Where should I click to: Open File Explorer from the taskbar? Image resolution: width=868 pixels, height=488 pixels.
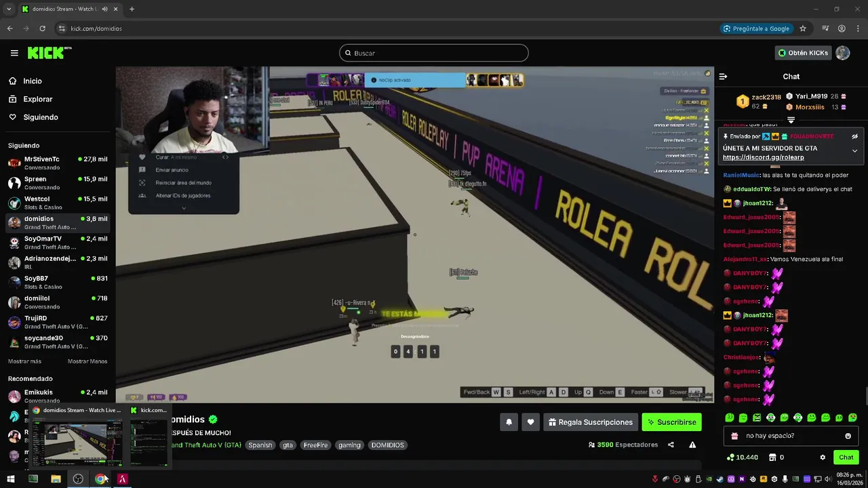click(x=56, y=479)
